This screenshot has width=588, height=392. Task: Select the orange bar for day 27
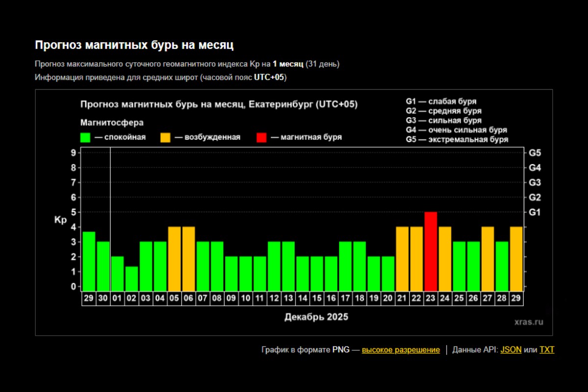(x=488, y=259)
